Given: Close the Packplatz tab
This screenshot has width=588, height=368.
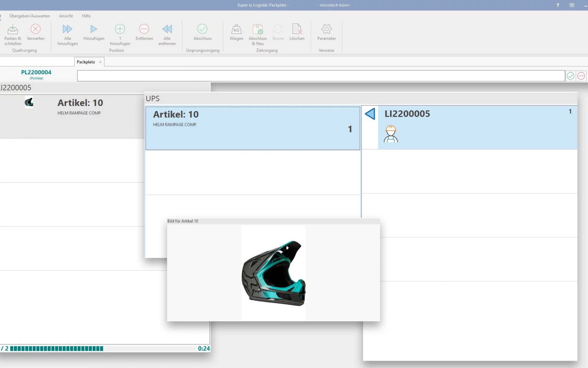Looking at the screenshot, I should click(100, 62).
